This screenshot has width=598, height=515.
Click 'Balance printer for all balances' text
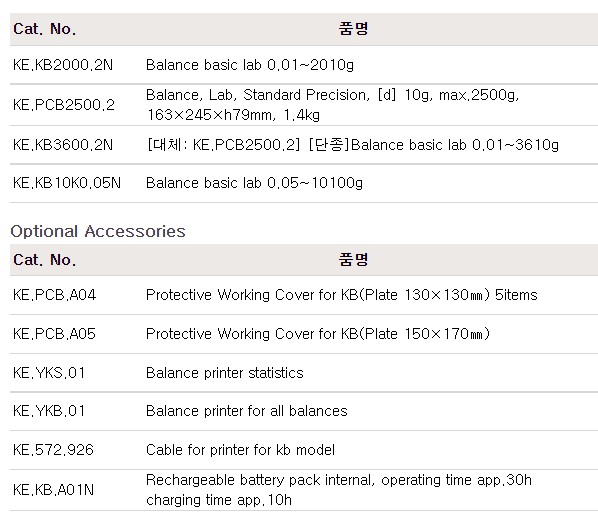click(x=247, y=411)
